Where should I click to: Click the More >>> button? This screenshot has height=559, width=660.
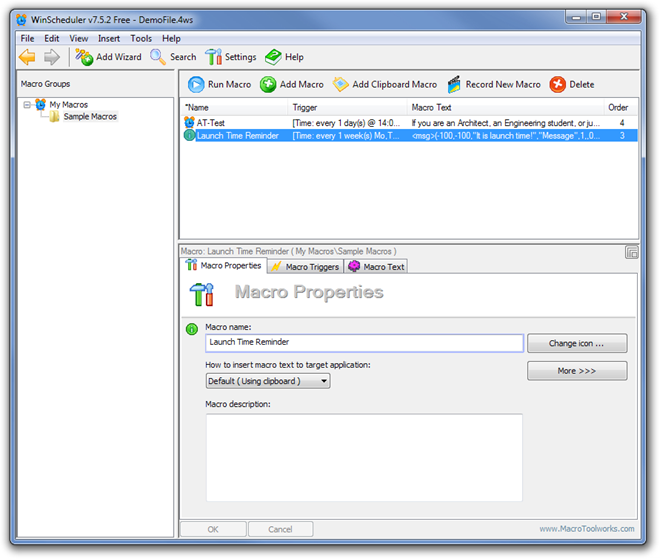point(577,371)
